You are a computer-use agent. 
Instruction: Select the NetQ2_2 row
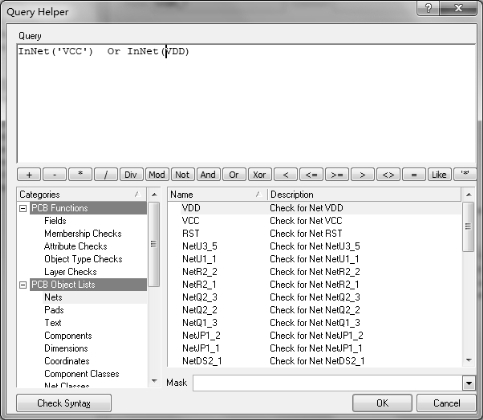coord(314,310)
